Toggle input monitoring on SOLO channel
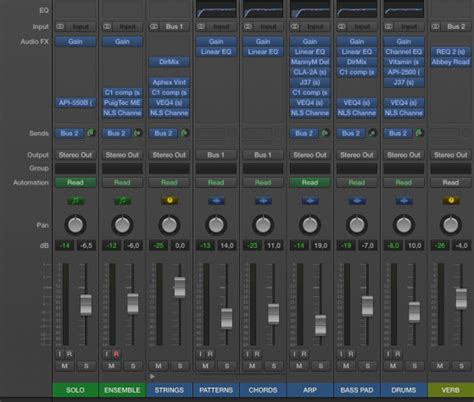This screenshot has width=474, height=402. (60, 354)
